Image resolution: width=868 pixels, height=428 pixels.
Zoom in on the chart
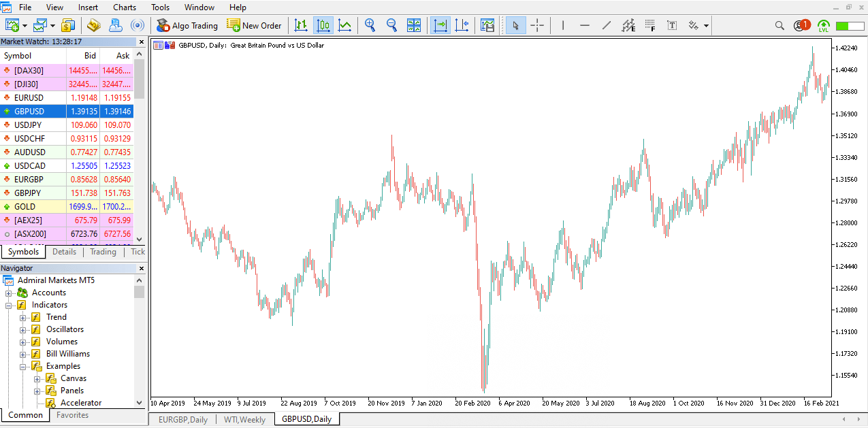[x=370, y=26]
